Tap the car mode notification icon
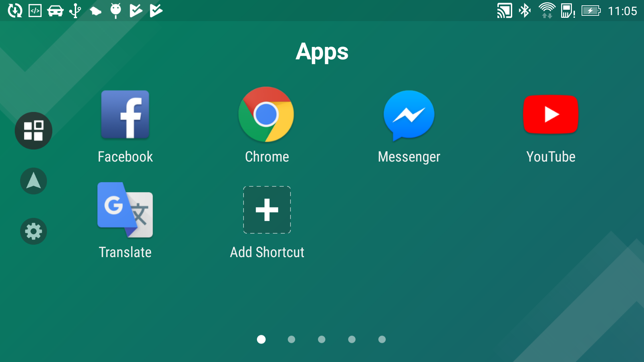The height and width of the screenshot is (362, 644). click(55, 11)
